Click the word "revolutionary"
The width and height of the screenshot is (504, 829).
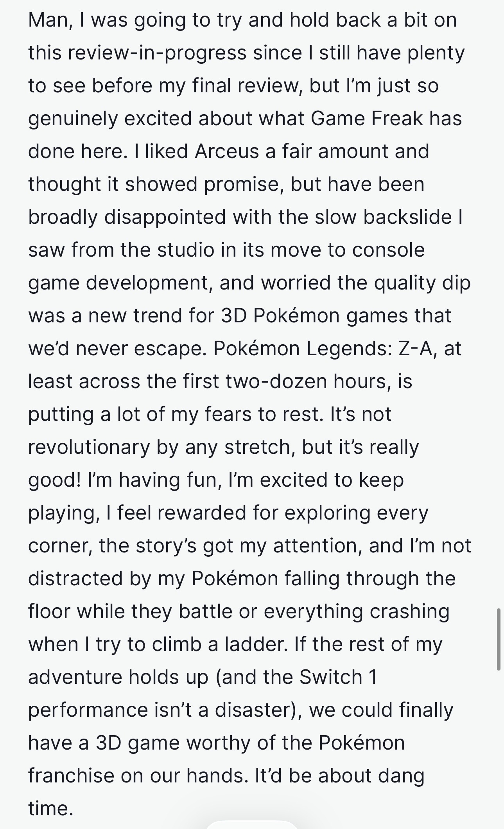(x=89, y=447)
